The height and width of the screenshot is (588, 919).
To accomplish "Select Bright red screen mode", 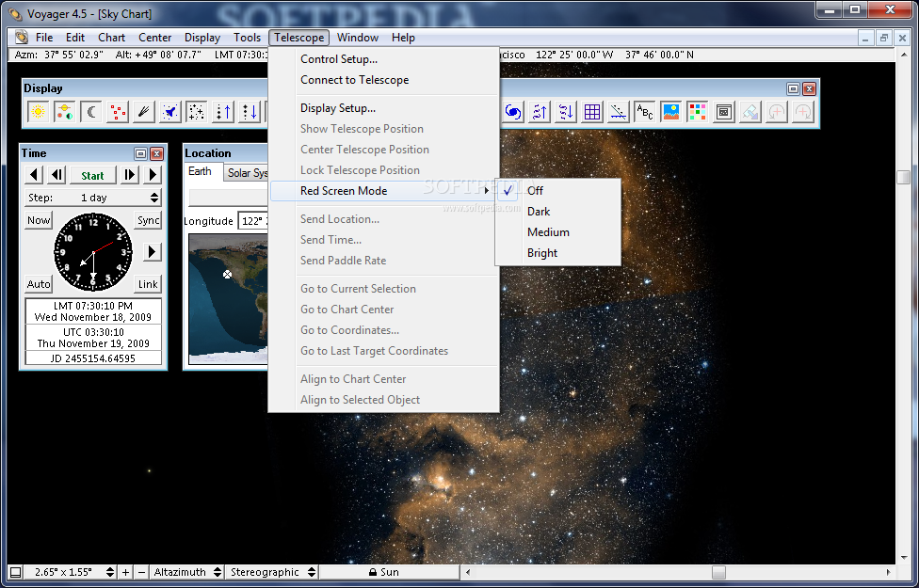I will pos(558,253).
